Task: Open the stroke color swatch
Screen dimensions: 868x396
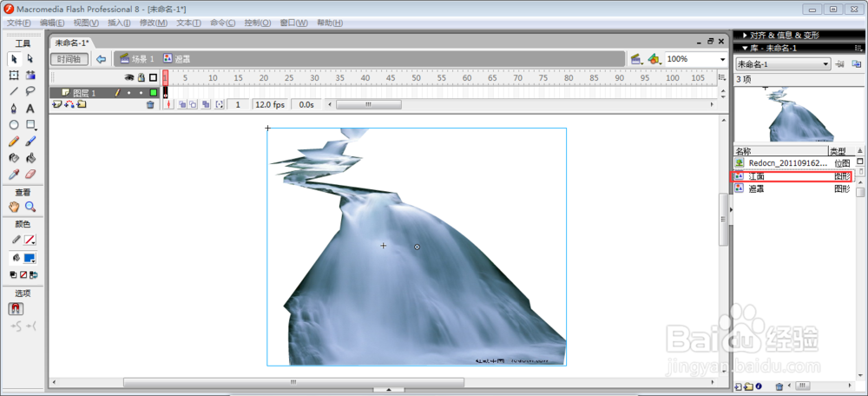Action: point(30,240)
